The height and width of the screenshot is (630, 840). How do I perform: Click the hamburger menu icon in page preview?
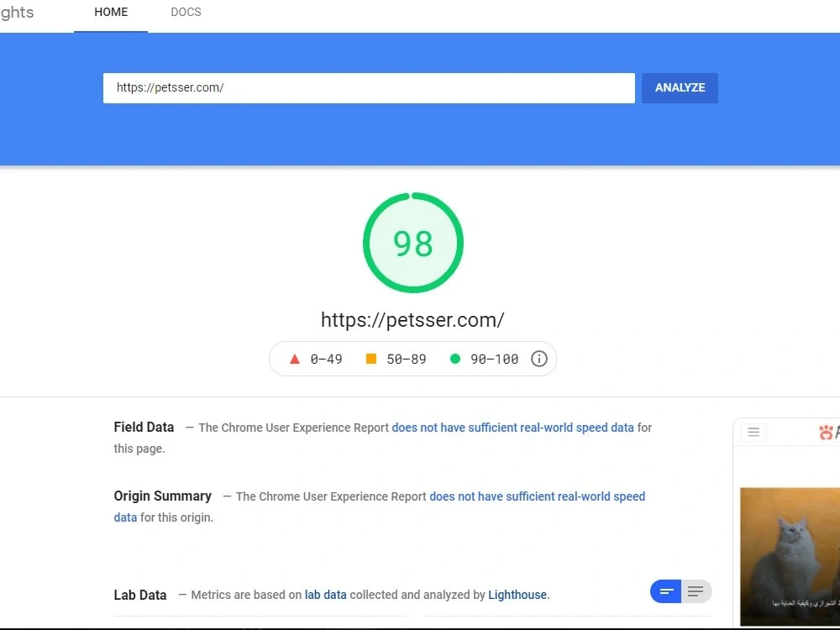coord(753,432)
